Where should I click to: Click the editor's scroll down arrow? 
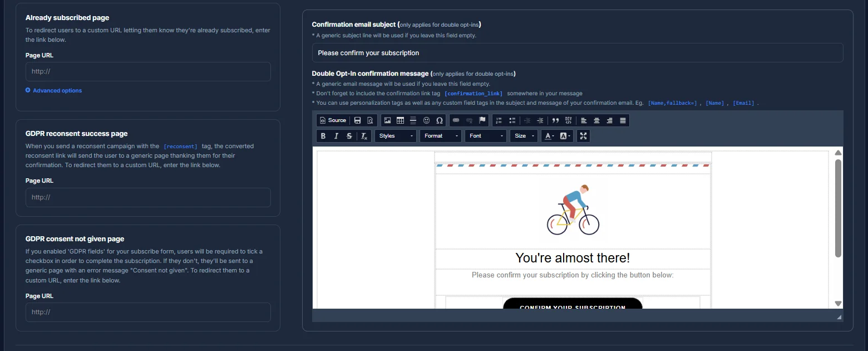[838, 304]
